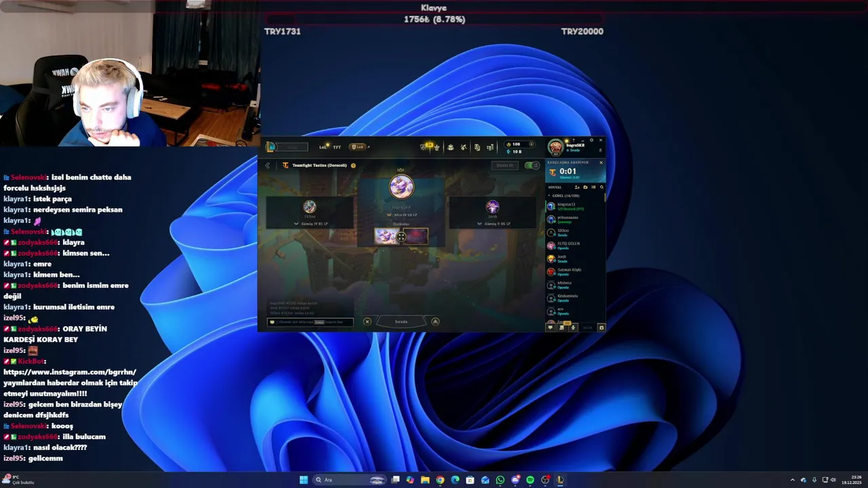
Task: Open the notifications icon with badge
Action: point(562,327)
